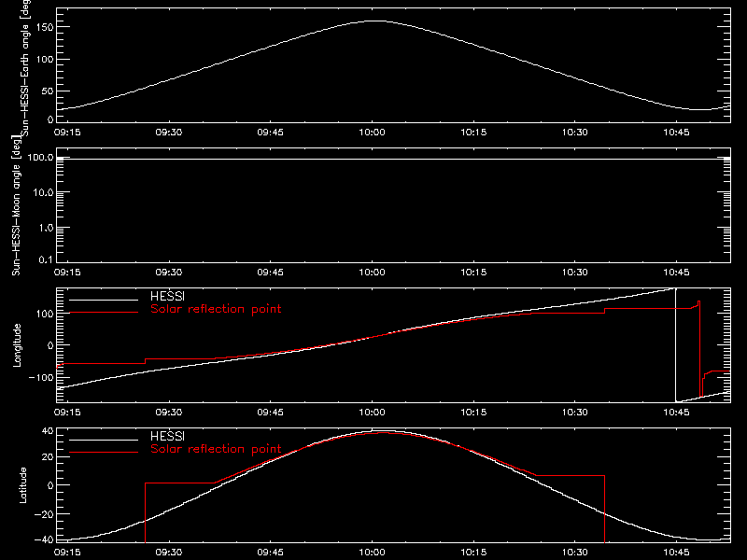Viewport: 747px width, 560px height.
Task: Click the '-100' tick label on Longitude plot
Action: (40, 377)
